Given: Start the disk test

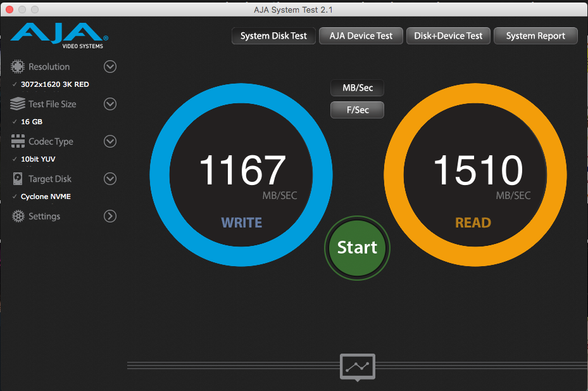Looking at the screenshot, I should 357,248.
